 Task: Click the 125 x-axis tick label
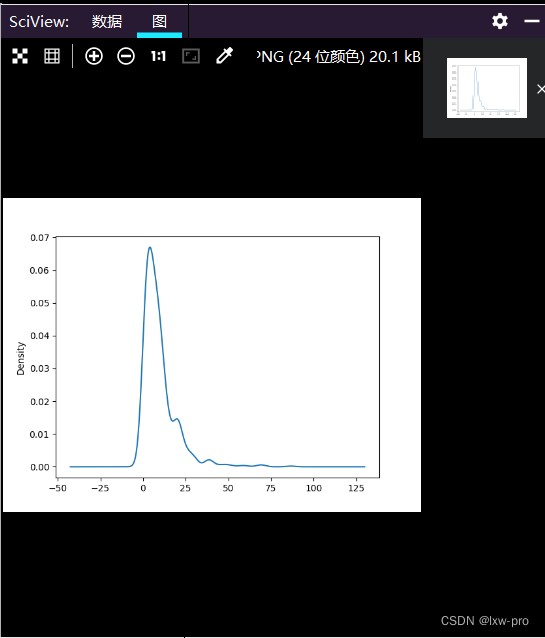356,488
